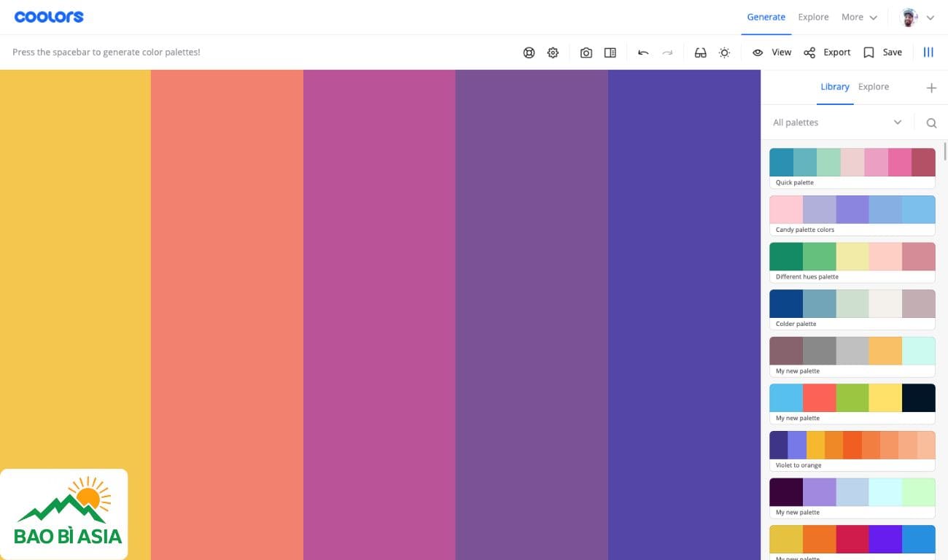Screen dimensions: 948x560
Task: Open the More menu in the header
Action: point(858,17)
